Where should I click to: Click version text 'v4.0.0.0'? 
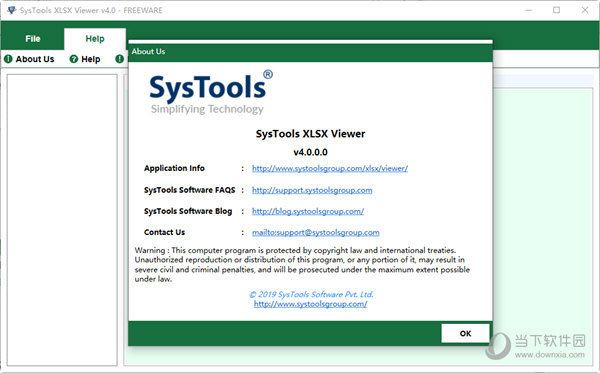point(310,152)
